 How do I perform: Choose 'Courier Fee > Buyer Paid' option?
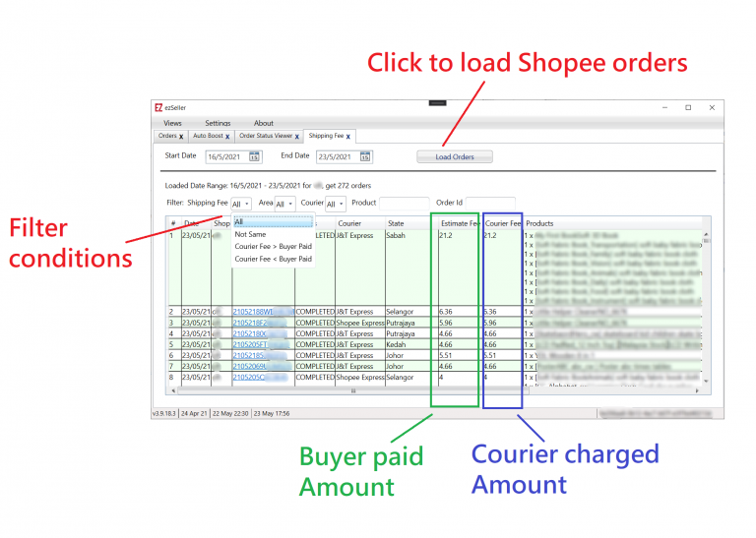point(273,247)
